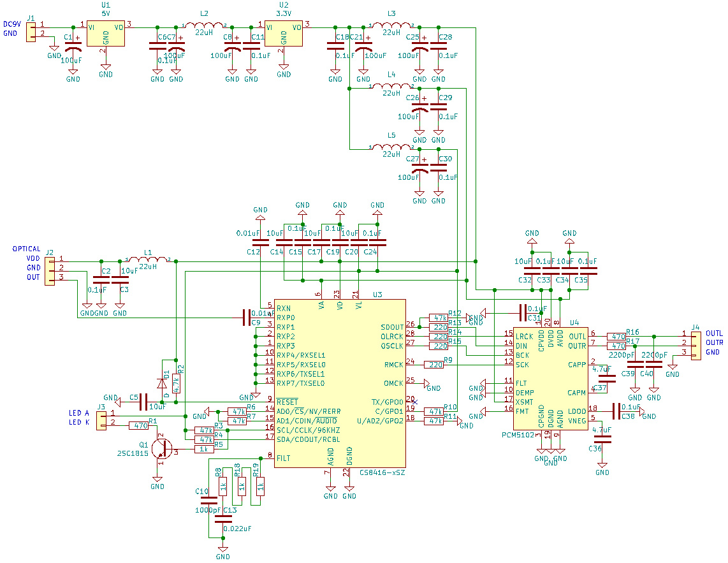Image resolution: width=728 pixels, height=563 pixels.
Task: Select the R9 220 resistor on RMCK
Action: coord(434,365)
